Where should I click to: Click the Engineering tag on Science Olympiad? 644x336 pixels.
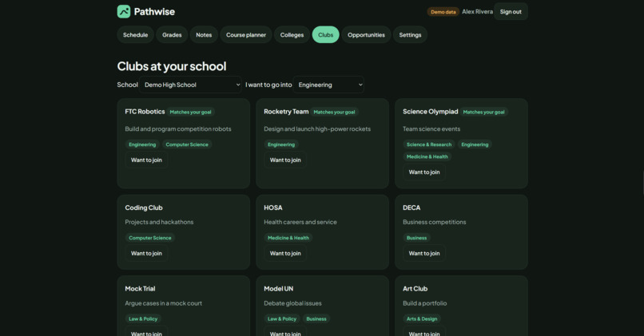(475, 144)
